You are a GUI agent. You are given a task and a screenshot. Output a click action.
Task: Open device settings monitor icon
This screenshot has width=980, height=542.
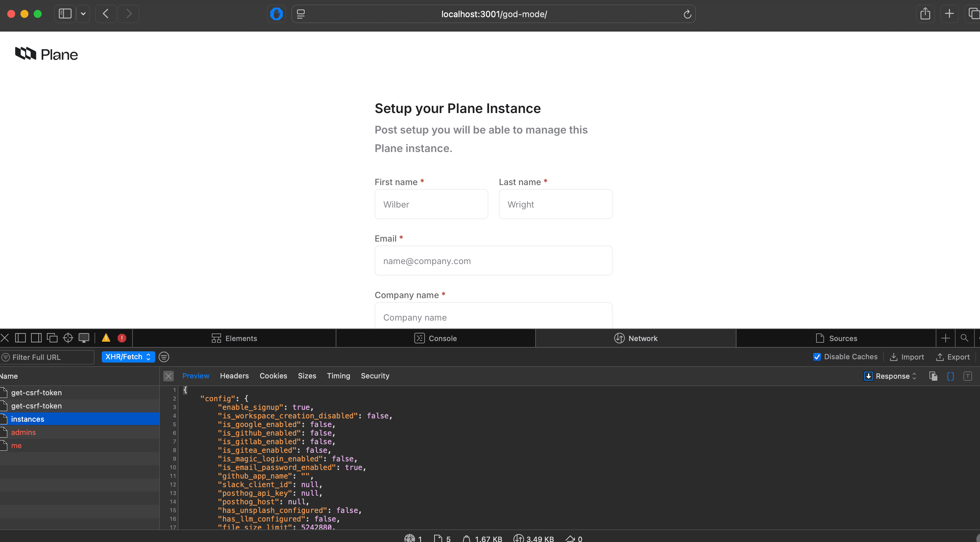(84, 338)
